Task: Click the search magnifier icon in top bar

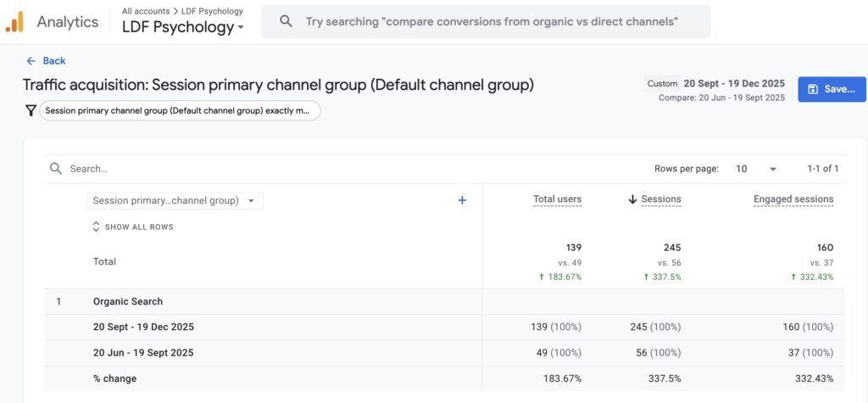Action: [x=286, y=21]
